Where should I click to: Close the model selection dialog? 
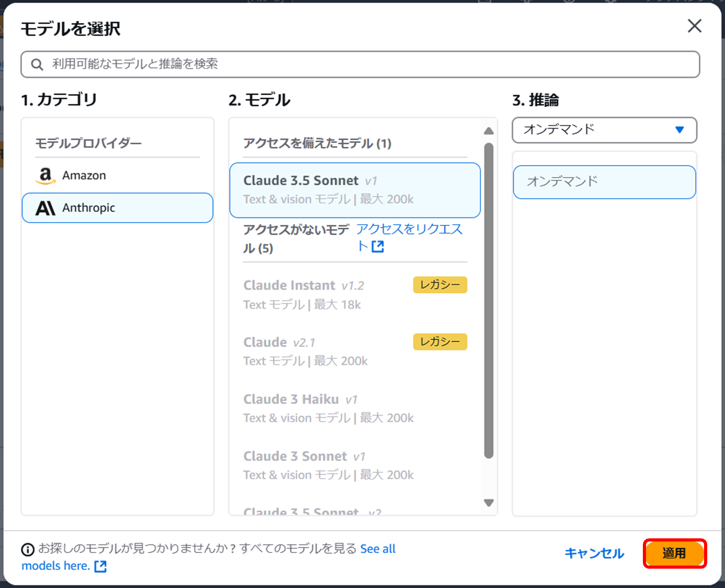pyautogui.click(x=694, y=26)
